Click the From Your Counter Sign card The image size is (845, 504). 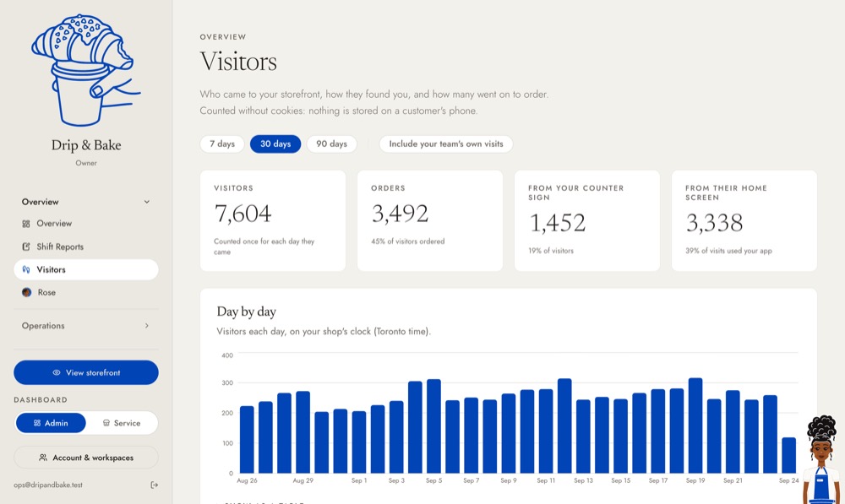click(x=587, y=221)
